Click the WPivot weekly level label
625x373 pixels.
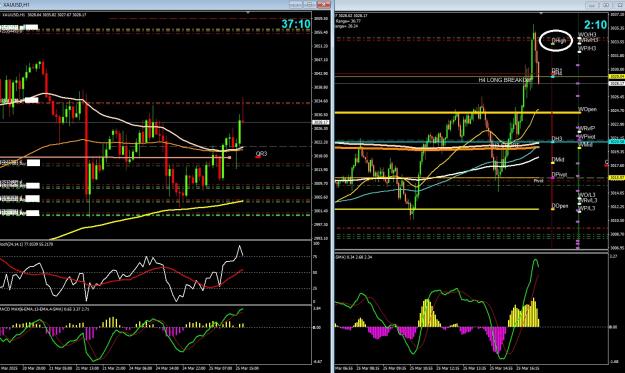pyautogui.click(x=587, y=137)
